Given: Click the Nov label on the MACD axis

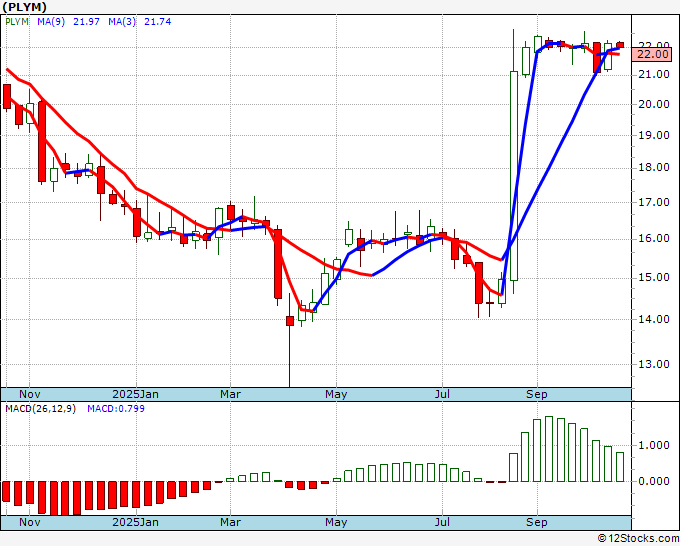Looking at the screenshot, I should point(29,522).
